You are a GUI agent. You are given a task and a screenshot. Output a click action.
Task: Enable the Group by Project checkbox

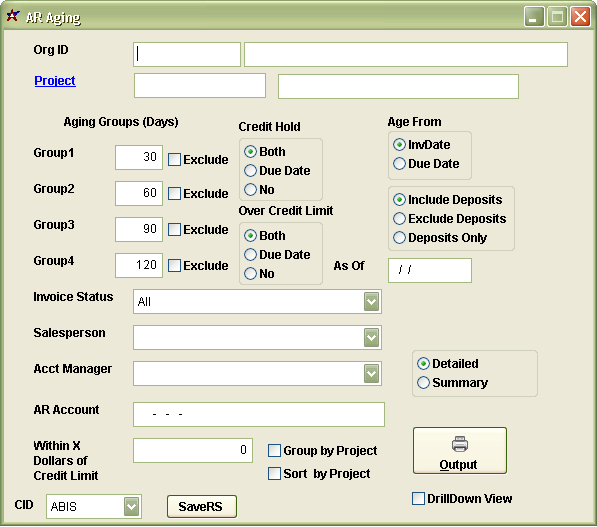274,450
